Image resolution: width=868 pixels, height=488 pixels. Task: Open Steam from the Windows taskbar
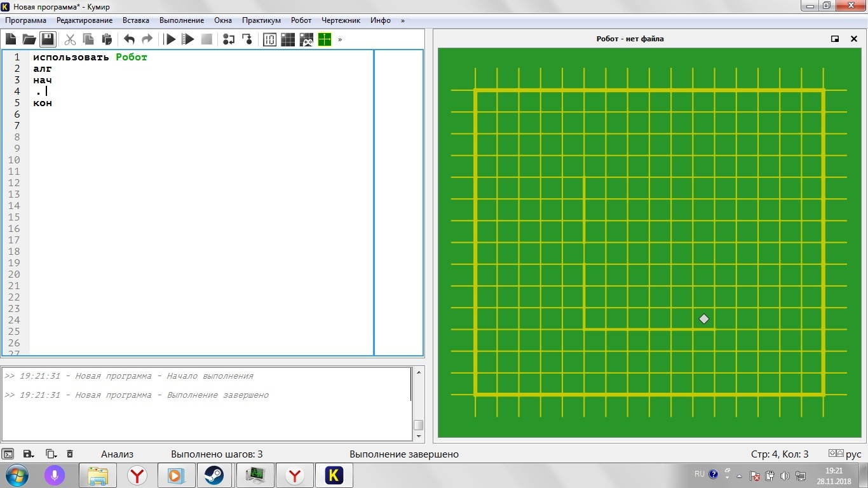(214, 475)
